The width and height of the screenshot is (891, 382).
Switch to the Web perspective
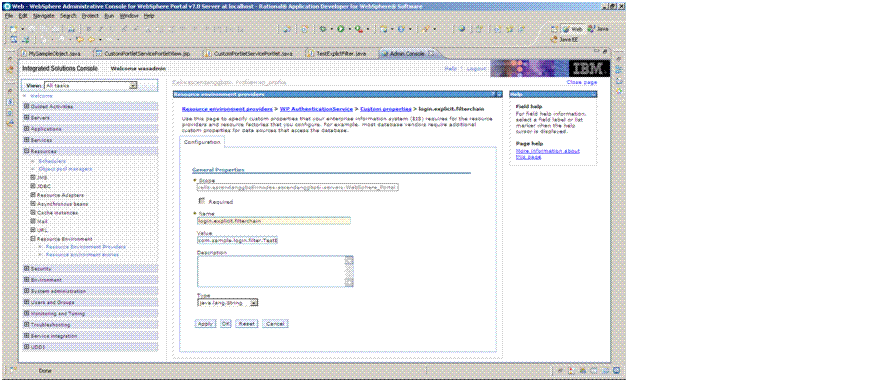click(572, 28)
